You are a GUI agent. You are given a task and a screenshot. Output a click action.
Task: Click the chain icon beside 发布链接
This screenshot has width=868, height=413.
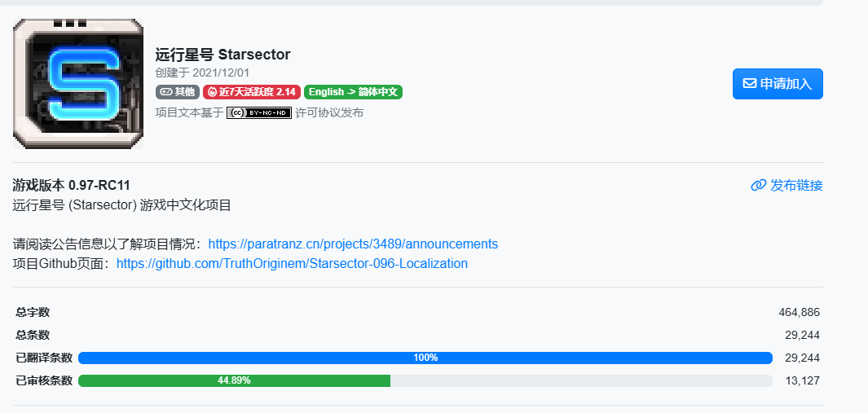pos(758,186)
